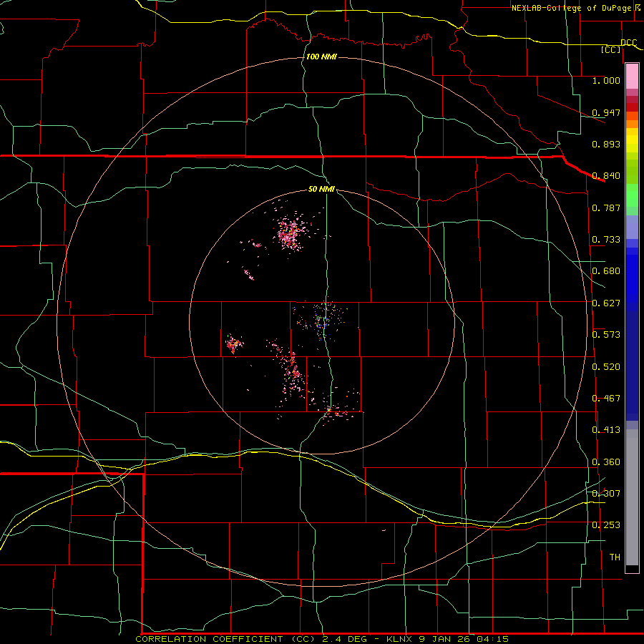The image size is (644, 644).
Task: Click the 0.467 scale value
Action: click(606, 399)
